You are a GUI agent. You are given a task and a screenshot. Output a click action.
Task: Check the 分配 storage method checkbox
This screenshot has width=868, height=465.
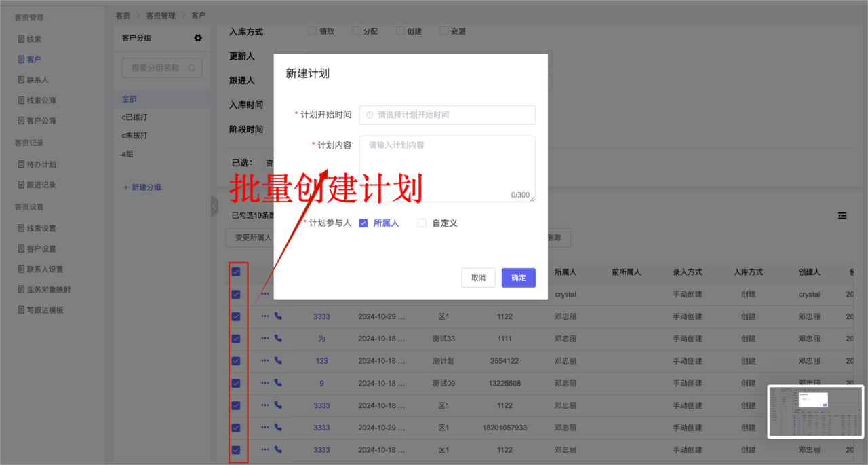coord(357,31)
